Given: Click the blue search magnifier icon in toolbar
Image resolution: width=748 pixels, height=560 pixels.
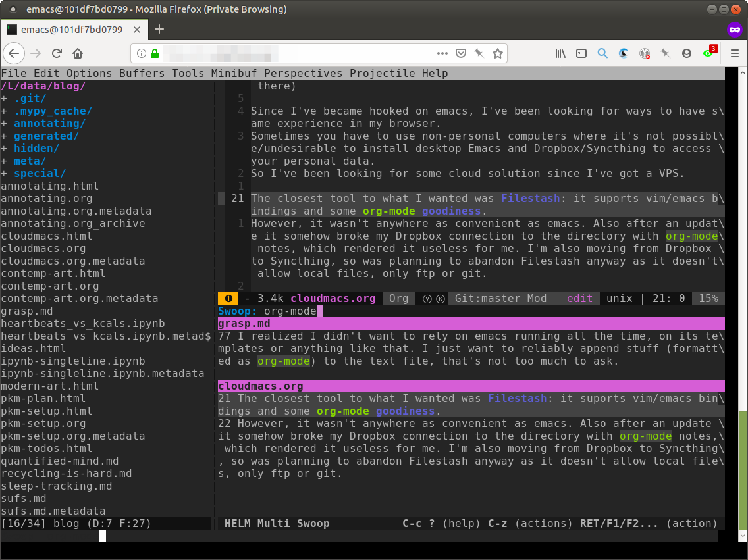Looking at the screenshot, I should tap(602, 53).
